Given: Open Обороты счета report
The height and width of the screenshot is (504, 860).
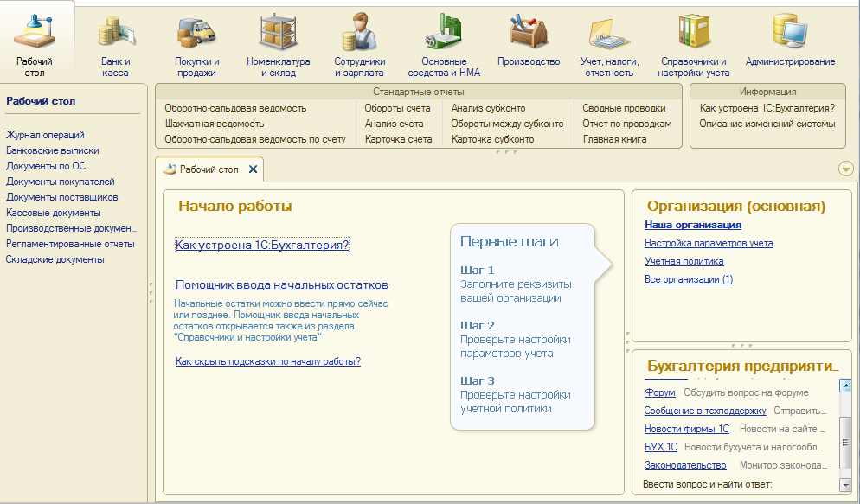Looking at the screenshot, I should 397,108.
